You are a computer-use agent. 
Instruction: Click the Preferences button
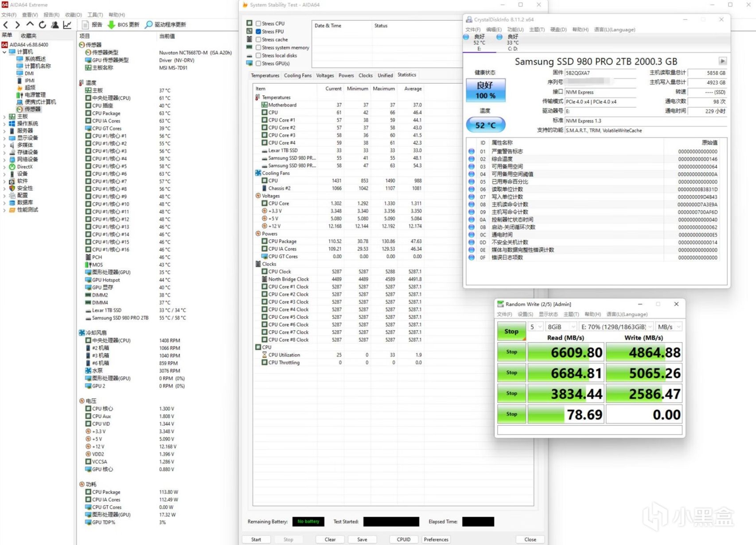(x=436, y=539)
